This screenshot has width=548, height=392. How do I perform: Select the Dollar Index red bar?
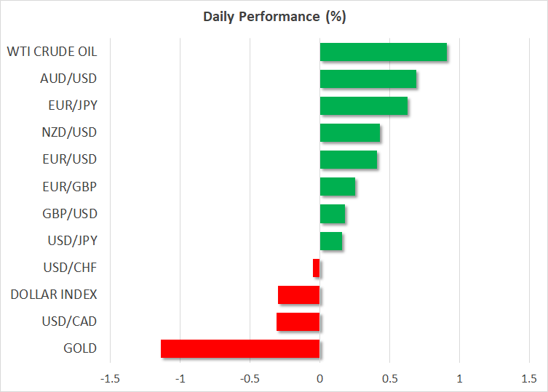pos(298,295)
